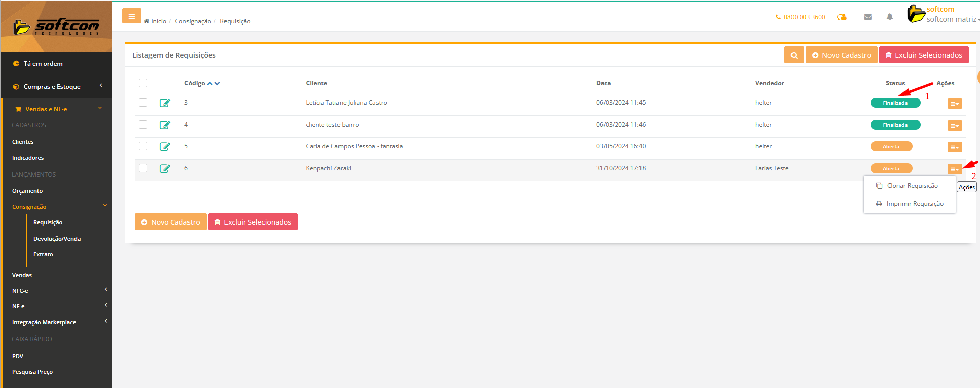
Task: Select the checkbox for cliente teste bairro
Action: coord(143,125)
